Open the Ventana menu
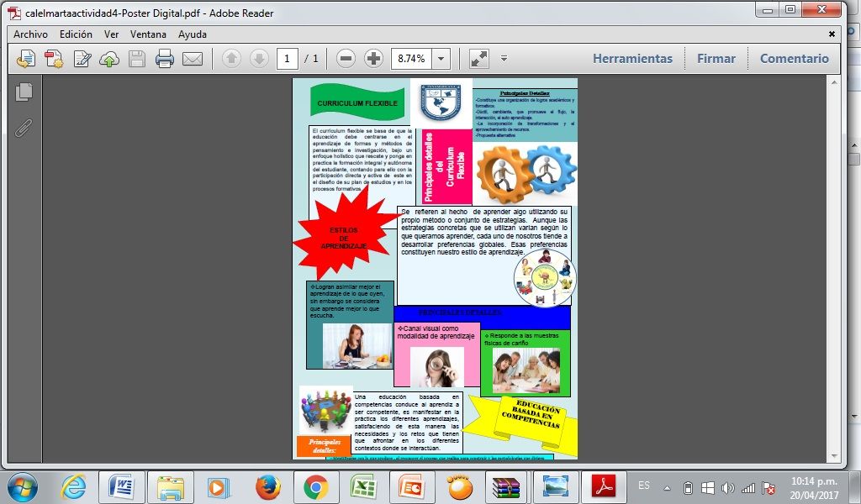This screenshot has width=861, height=504. 148,34
